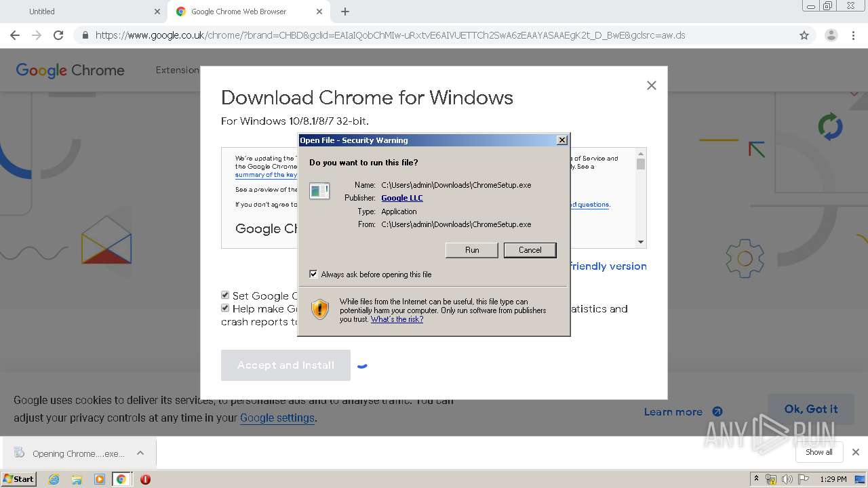This screenshot has height=488, width=868.
Task: Open a new tab with plus button
Action: pyautogui.click(x=345, y=12)
